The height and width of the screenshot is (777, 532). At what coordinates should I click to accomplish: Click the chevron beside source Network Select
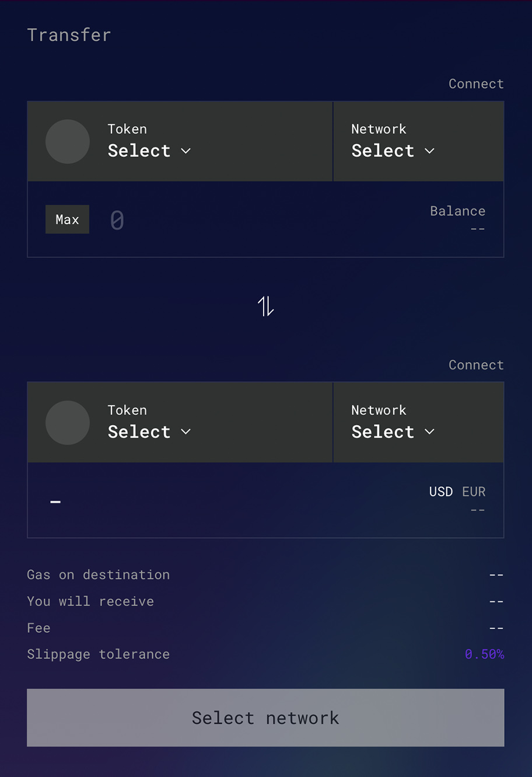[430, 151]
